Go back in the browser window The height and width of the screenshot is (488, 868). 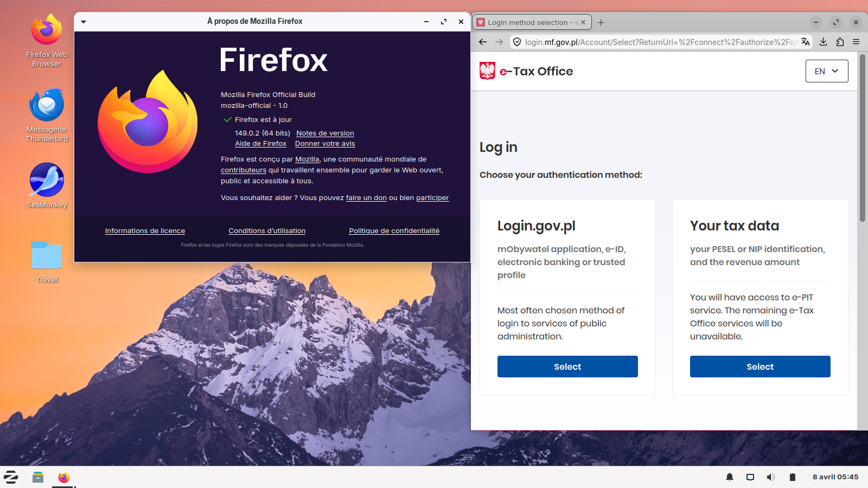click(483, 42)
